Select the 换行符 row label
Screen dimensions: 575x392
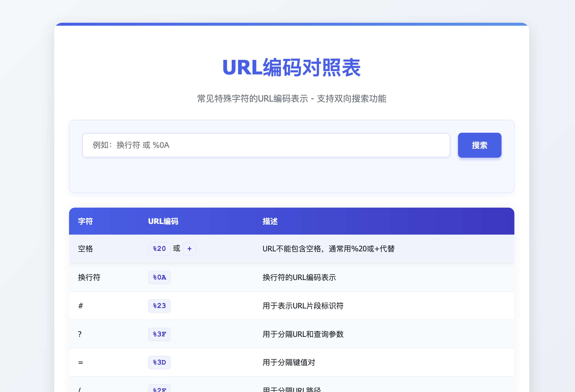click(89, 277)
